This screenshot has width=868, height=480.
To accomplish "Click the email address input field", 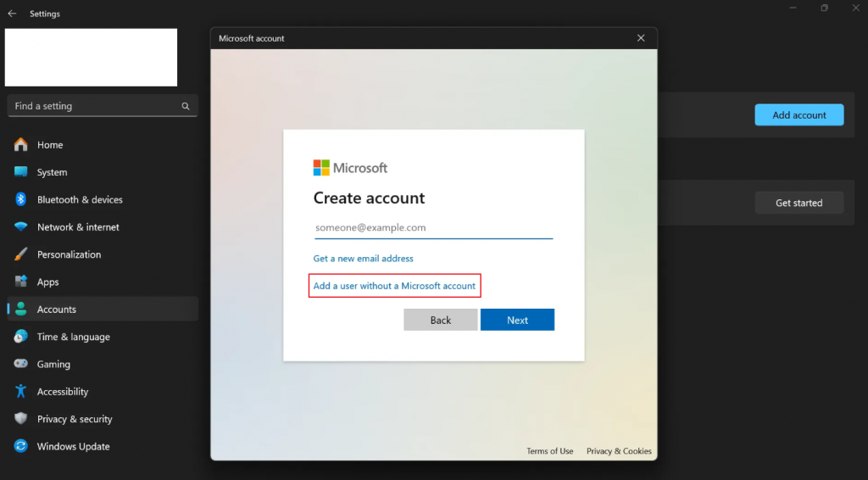I will click(433, 227).
